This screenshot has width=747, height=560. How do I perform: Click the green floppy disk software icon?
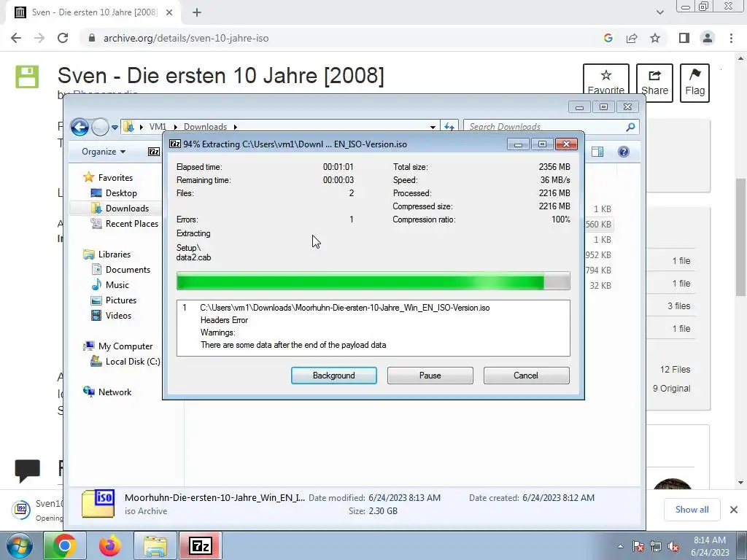(x=27, y=77)
